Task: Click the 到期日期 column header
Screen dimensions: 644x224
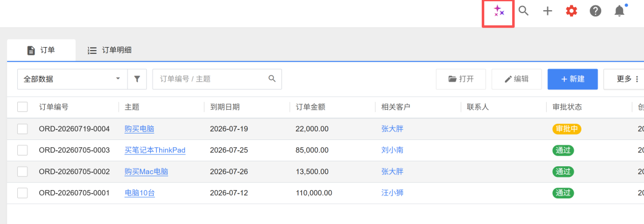Action: click(225, 107)
